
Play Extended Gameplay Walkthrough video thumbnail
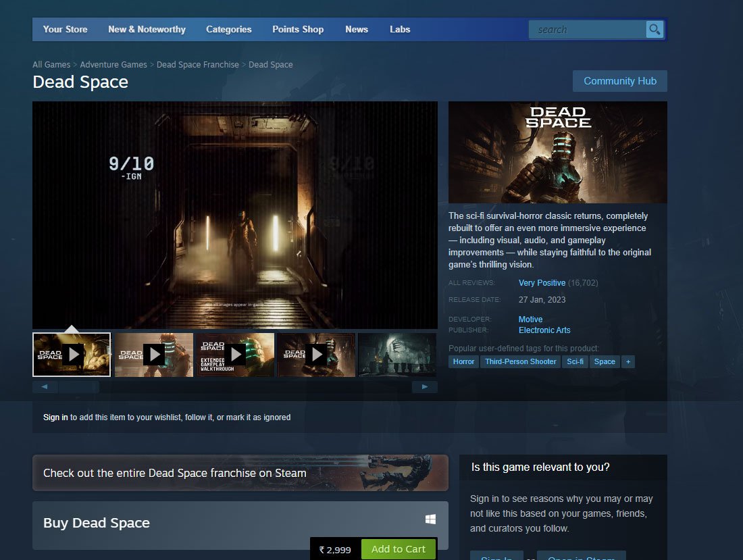pyautogui.click(x=235, y=354)
